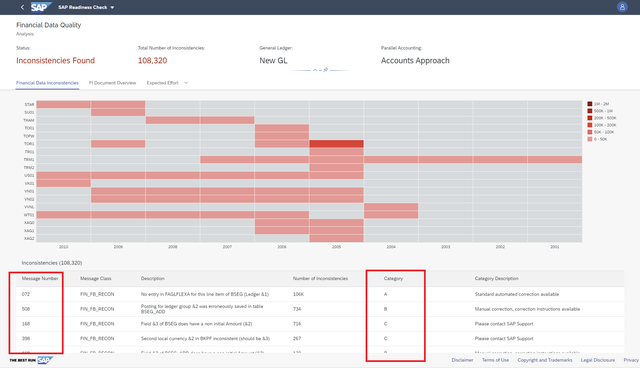Viewport: 640px width, 368px height.
Task: Select the Expected Effort tab
Action: (162, 83)
